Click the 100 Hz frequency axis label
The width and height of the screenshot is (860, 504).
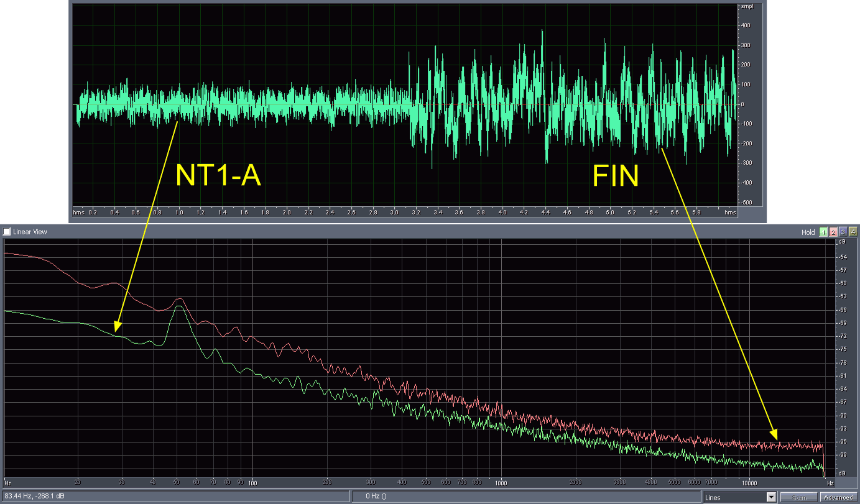point(252,482)
